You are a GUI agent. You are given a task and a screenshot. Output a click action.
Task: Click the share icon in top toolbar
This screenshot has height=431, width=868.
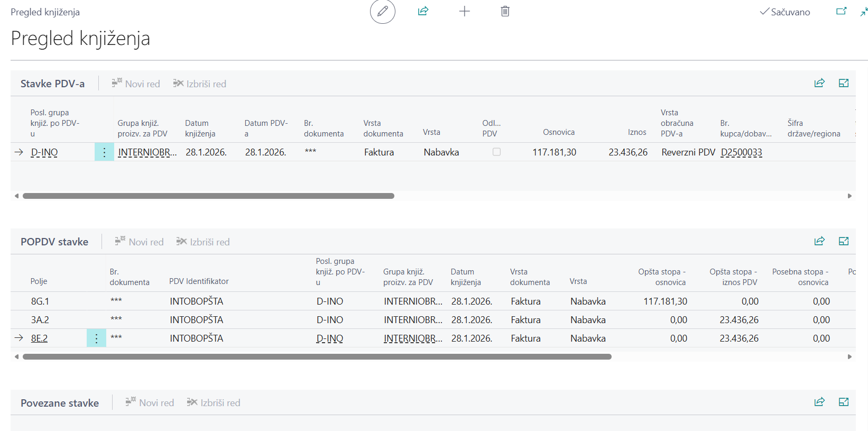click(423, 11)
